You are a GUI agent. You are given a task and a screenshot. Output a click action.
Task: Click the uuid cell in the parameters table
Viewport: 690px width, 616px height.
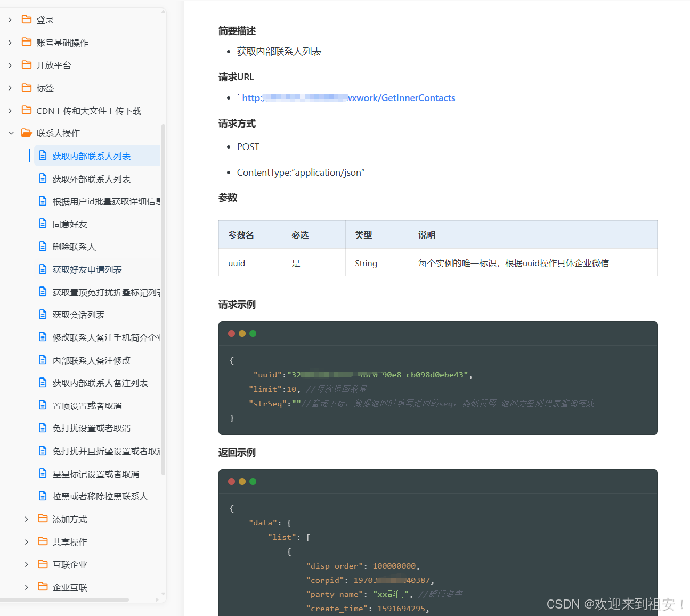(x=250, y=262)
